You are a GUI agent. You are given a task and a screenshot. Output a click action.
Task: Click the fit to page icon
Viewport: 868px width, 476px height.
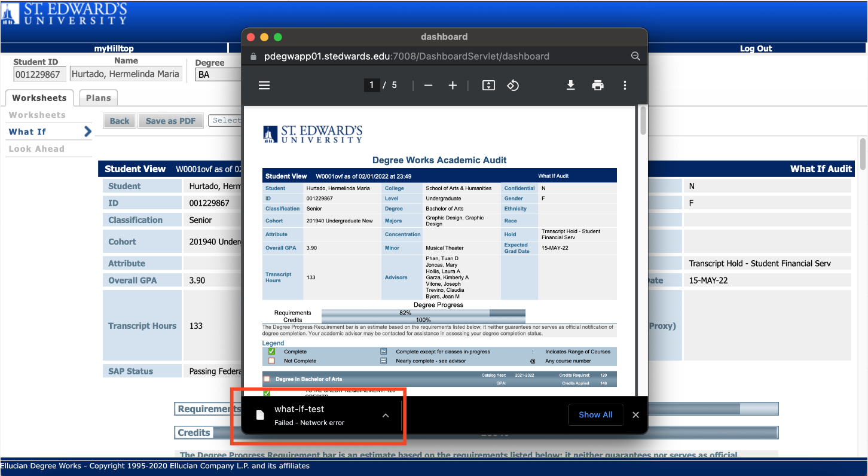tap(488, 86)
